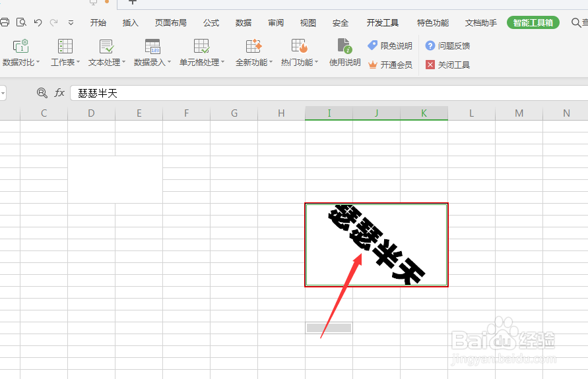Select column I header
Image resolution: width=588 pixels, height=379 pixels.
point(329,113)
